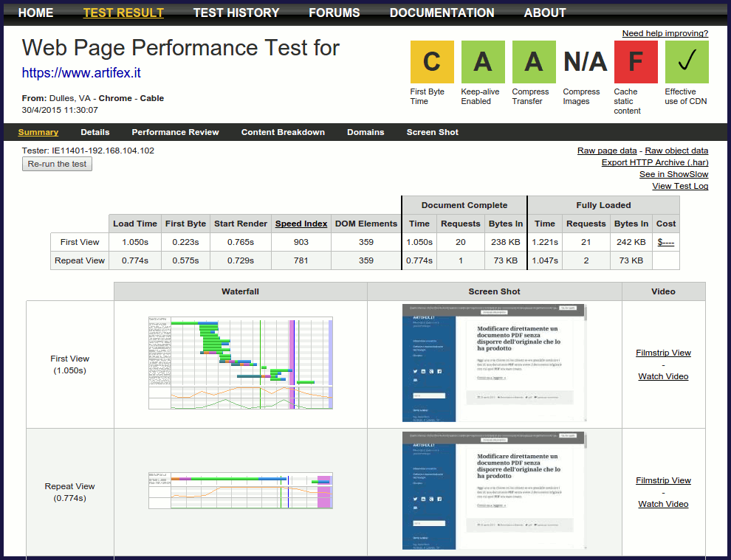Click the First View First Byte value 0.223s
Viewport: 731px width, 560px height.
[185, 242]
